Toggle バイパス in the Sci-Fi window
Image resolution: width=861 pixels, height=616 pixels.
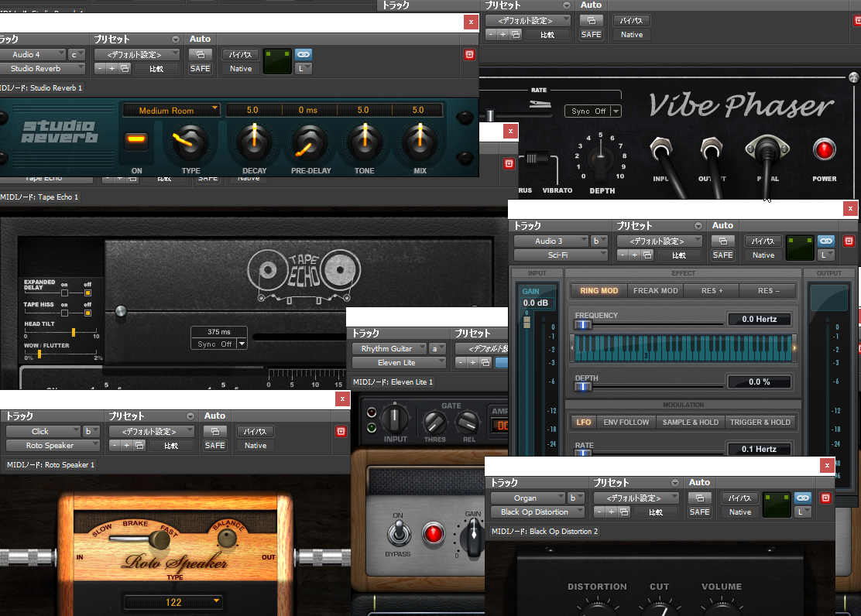pos(763,241)
